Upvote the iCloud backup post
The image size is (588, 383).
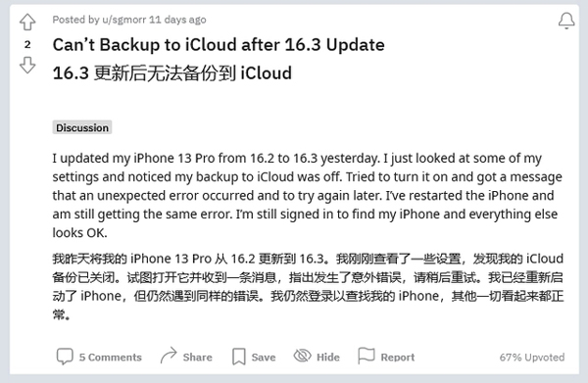pos(27,23)
